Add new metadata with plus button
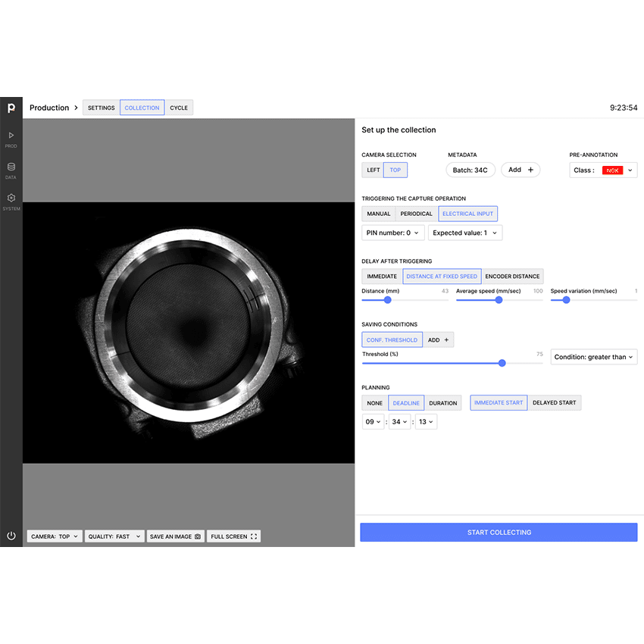The height and width of the screenshot is (644, 644). (x=521, y=170)
